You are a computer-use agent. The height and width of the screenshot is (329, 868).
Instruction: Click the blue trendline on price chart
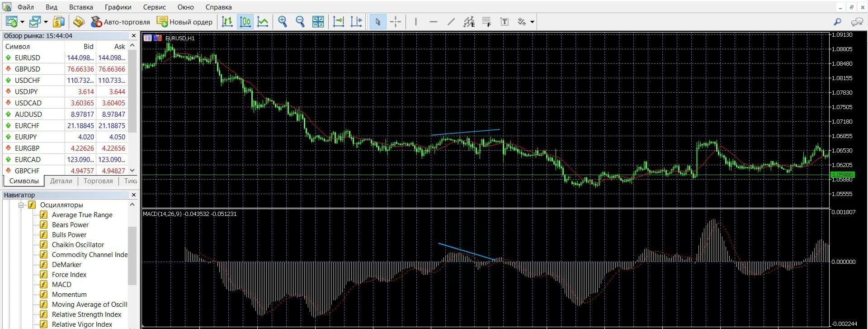coord(466,132)
